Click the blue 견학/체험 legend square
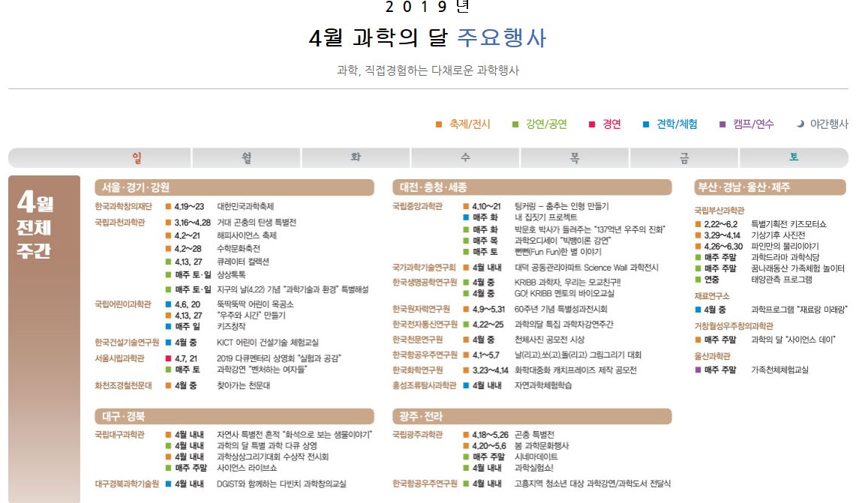The height and width of the screenshot is (503, 868). click(645, 124)
